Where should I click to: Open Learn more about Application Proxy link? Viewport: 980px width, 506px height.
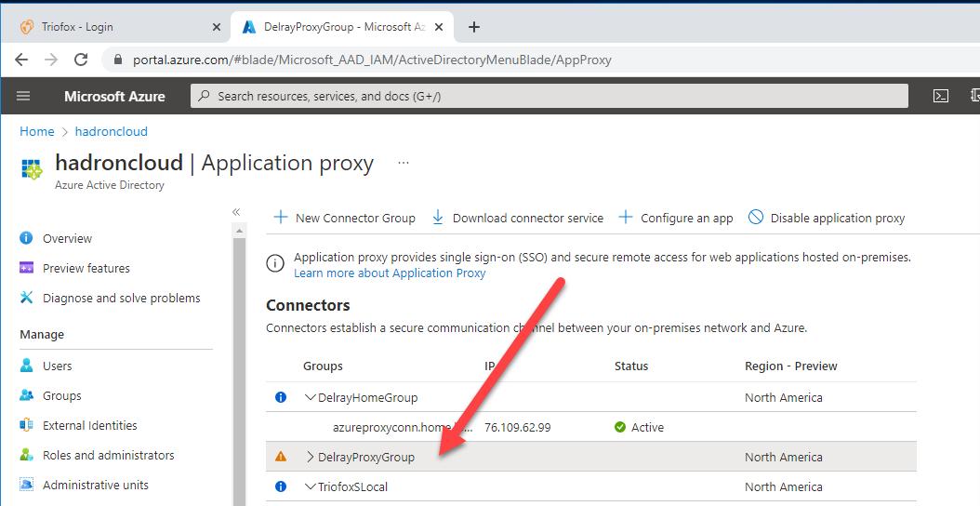390,273
